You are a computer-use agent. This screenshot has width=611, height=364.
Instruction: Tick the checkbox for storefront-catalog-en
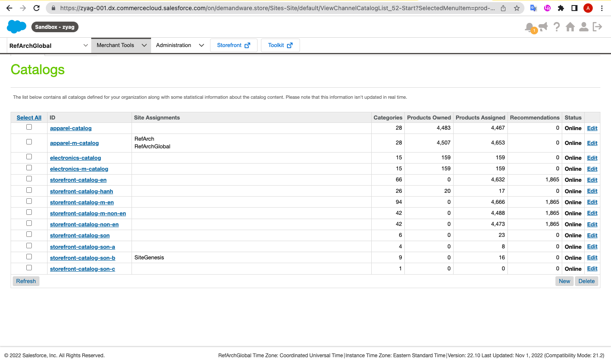pos(29,179)
